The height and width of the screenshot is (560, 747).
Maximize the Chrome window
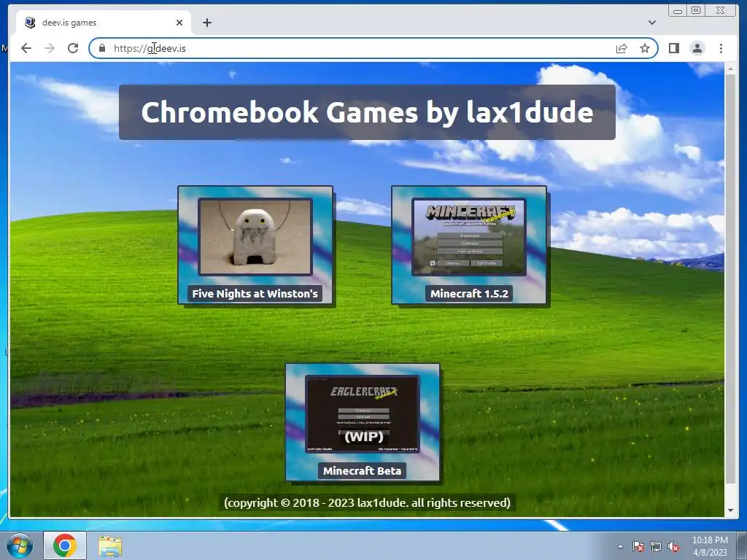point(696,10)
